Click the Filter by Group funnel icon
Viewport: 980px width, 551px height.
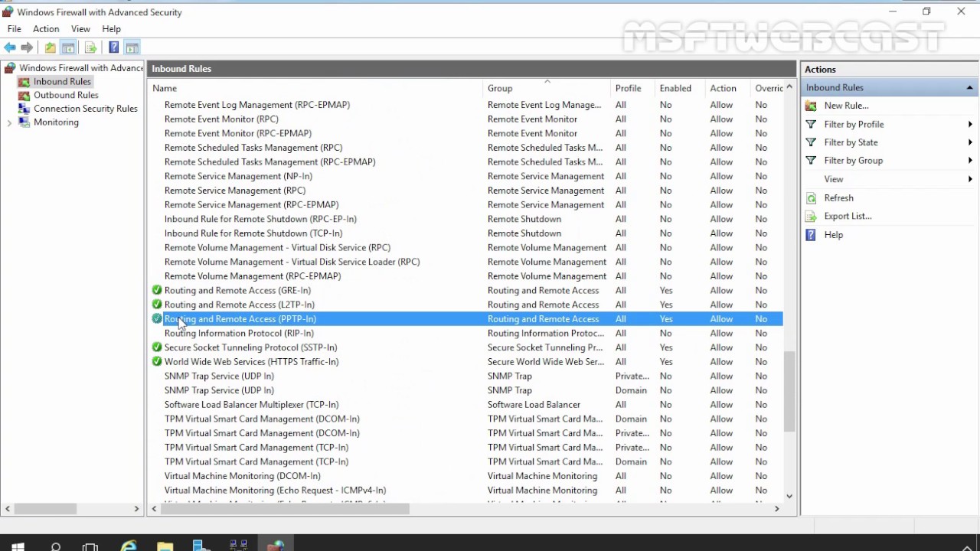tap(811, 161)
